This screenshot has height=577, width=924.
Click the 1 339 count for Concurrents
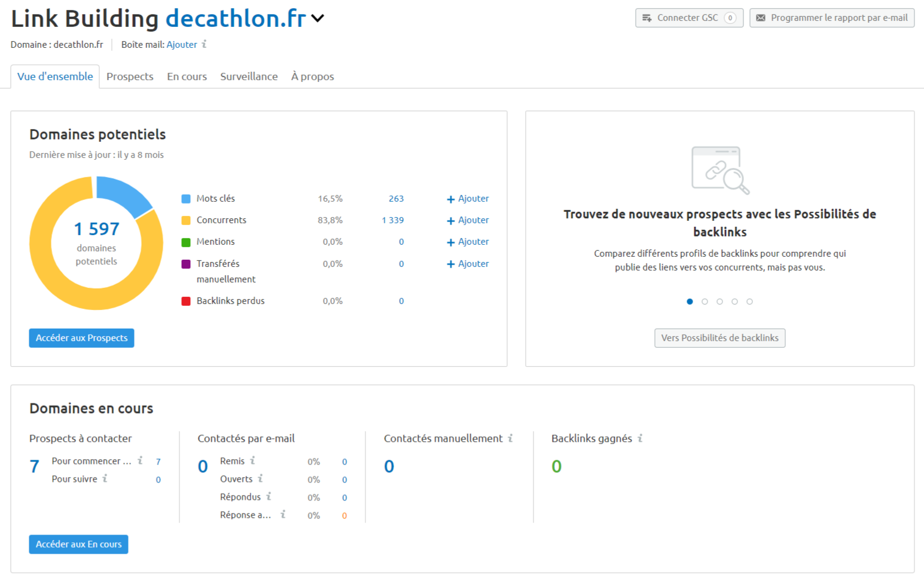pyautogui.click(x=393, y=220)
